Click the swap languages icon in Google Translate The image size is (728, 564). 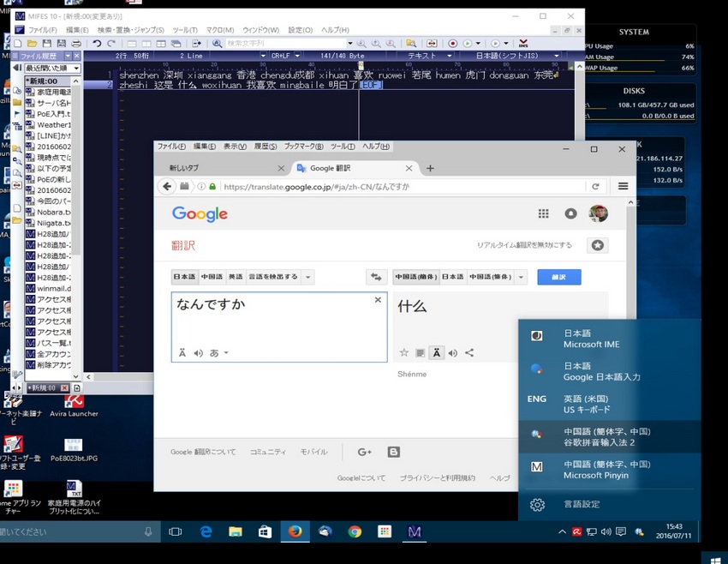click(376, 277)
